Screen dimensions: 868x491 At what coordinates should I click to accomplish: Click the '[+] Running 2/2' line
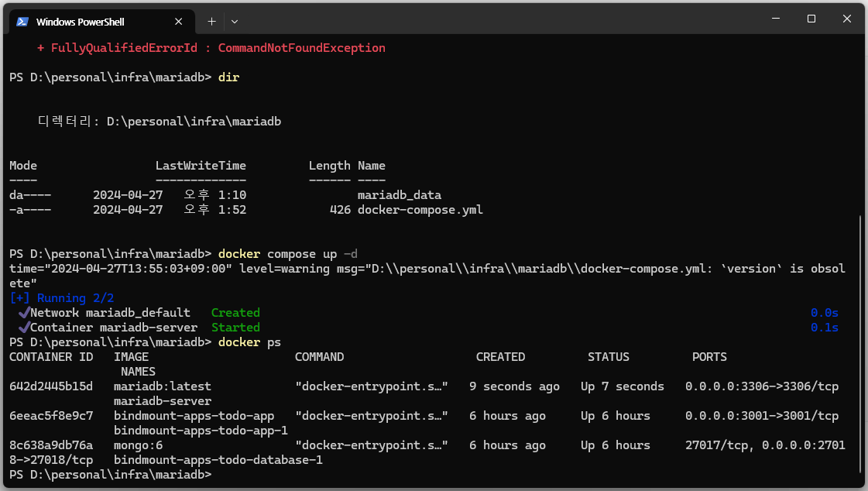coord(61,298)
